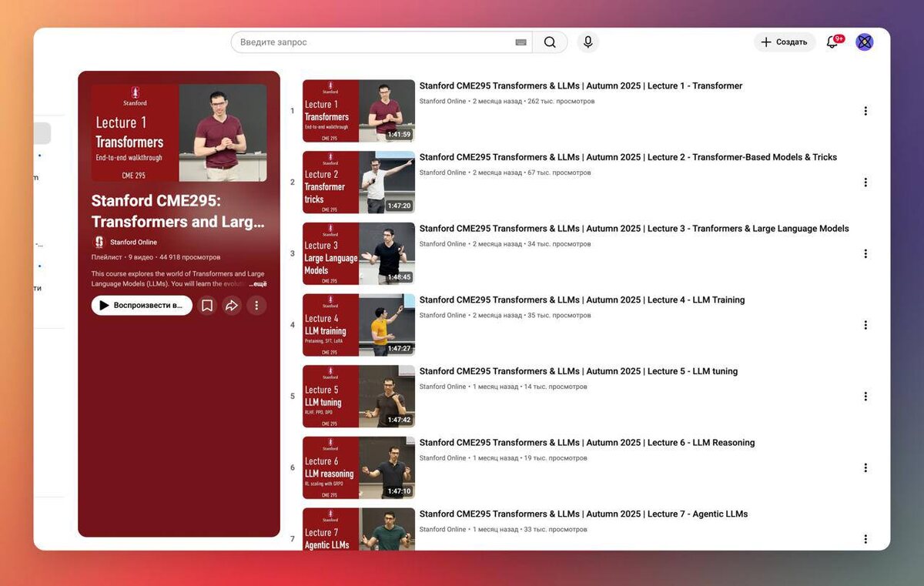Open Lecture 6 - LLM Reasoning title
Viewport: 924px width, 586px height.
pyautogui.click(x=587, y=443)
